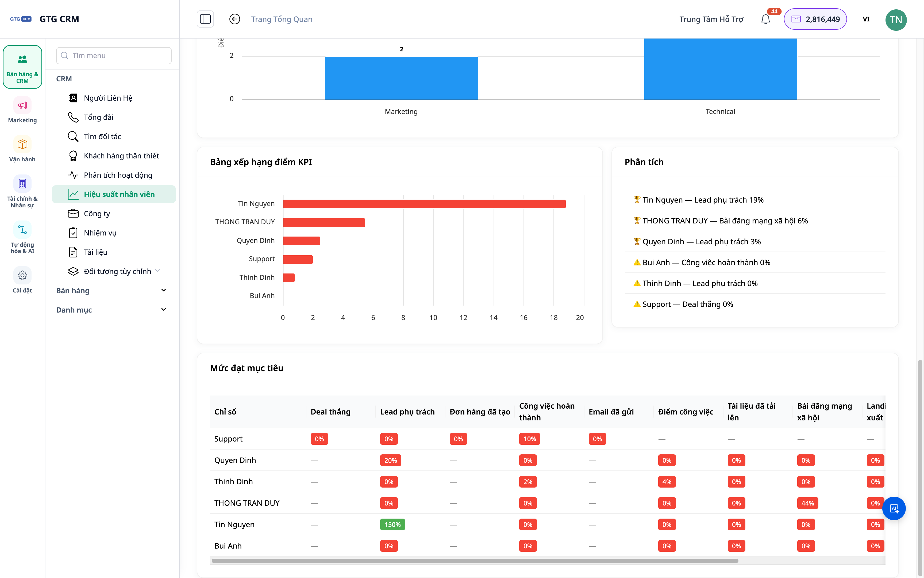Click the page vertical scrollbar
Viewport: 924px width, 578px height.
920,468
